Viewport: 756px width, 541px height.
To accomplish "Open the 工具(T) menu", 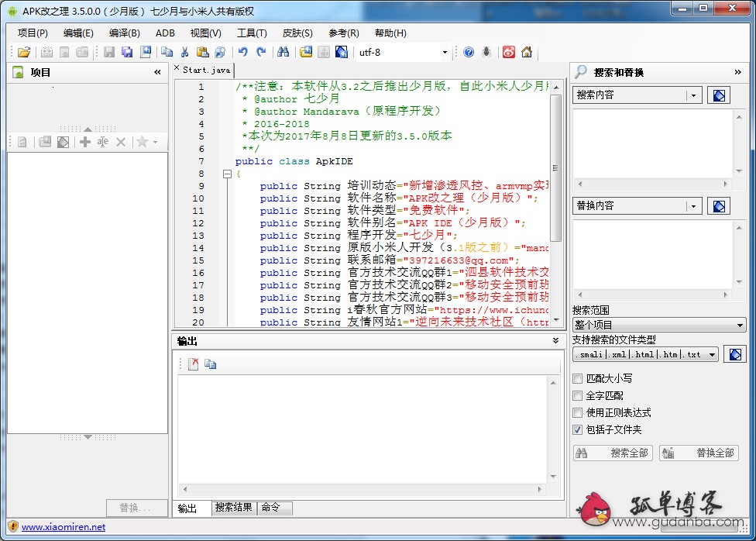I will click(252, 33).
